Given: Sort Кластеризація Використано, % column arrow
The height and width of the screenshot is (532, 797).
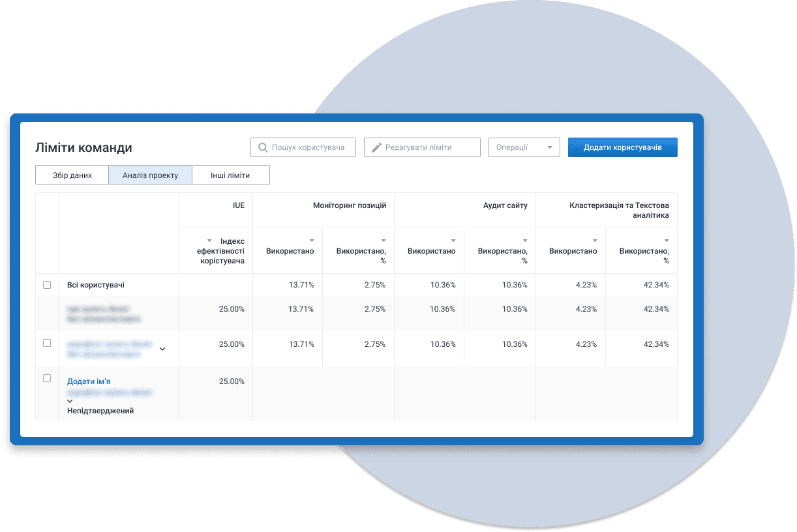Looking at the screenshot, I should [x=667, y=241].
